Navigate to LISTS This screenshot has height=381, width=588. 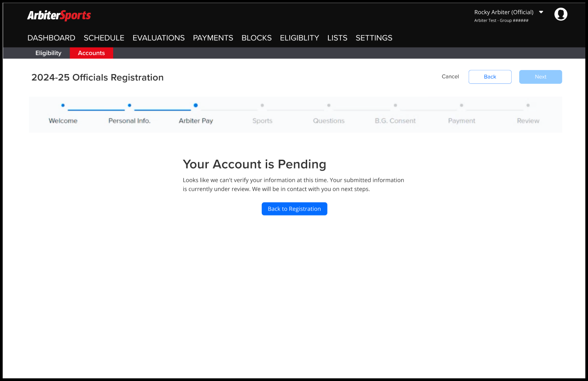pyautogui.click(x=337, y=38)
